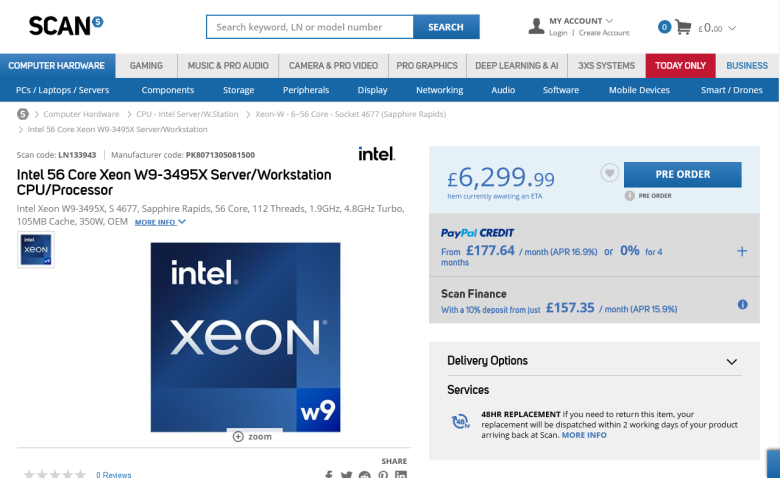
Task: Click the large Xeon W9 product image
Action: pyautogui.click(x=245, y=337)
